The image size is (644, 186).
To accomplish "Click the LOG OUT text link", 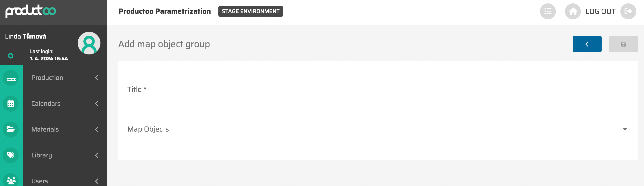I will (600, 12).
